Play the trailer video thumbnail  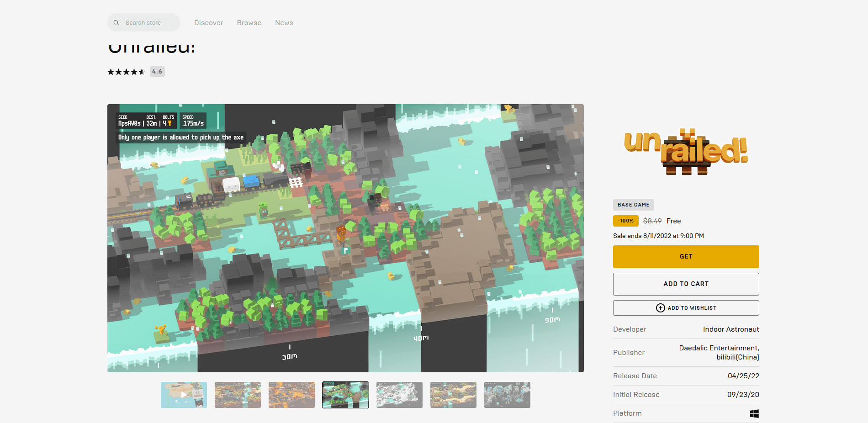pos(184,395)
